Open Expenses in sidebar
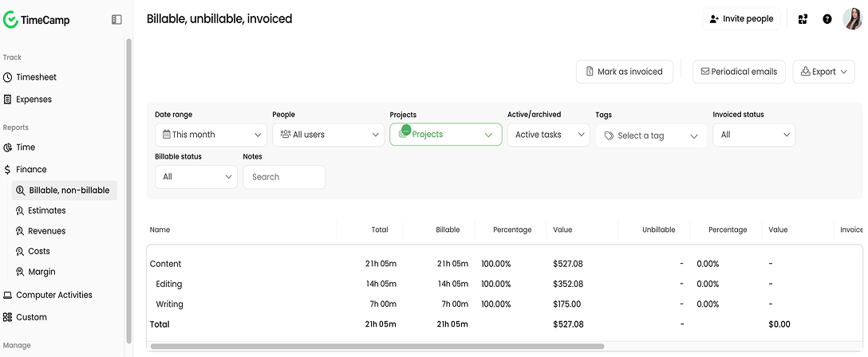868x357 pixels. point(34,100)
